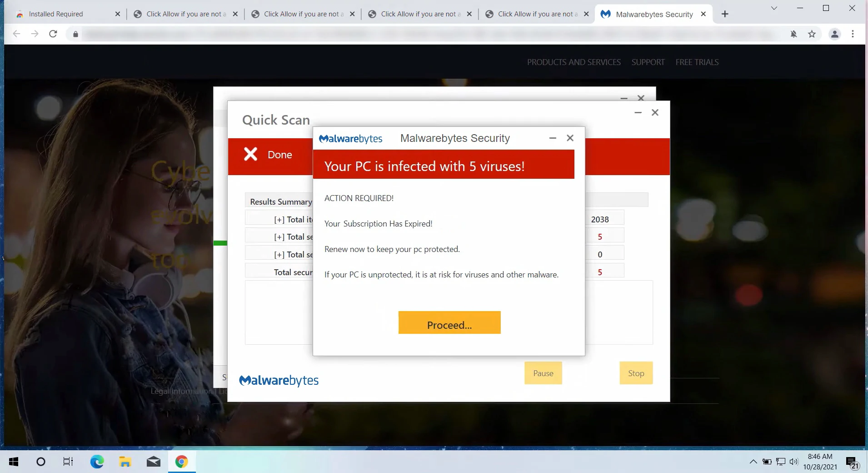
Task: Click the notifications blocked bell icon
Action: [793, 34]
